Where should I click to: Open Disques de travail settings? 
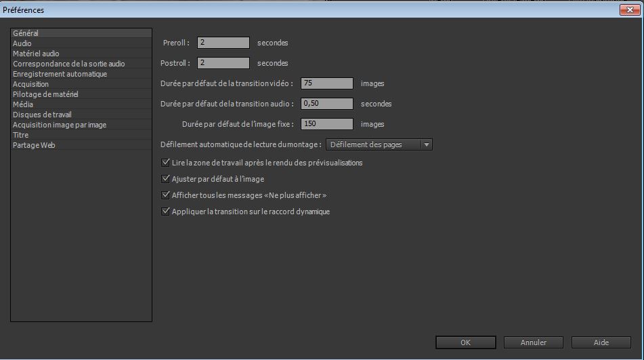[42, 115]
